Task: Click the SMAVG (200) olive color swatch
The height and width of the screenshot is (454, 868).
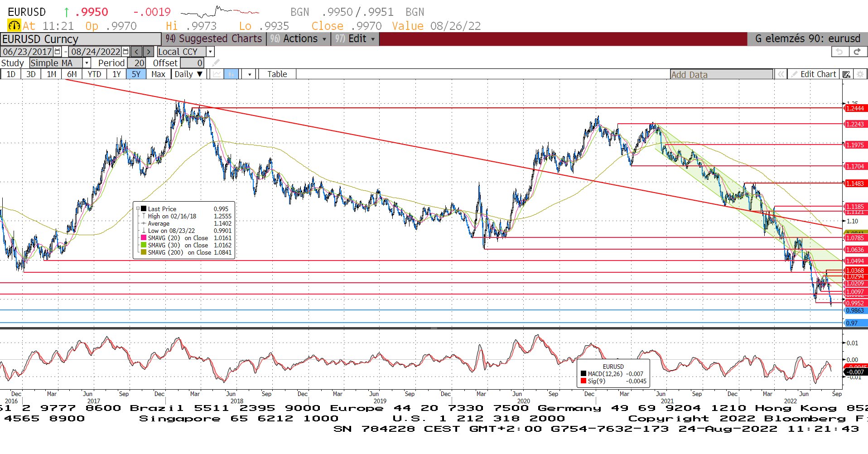Action: point(144,252)
